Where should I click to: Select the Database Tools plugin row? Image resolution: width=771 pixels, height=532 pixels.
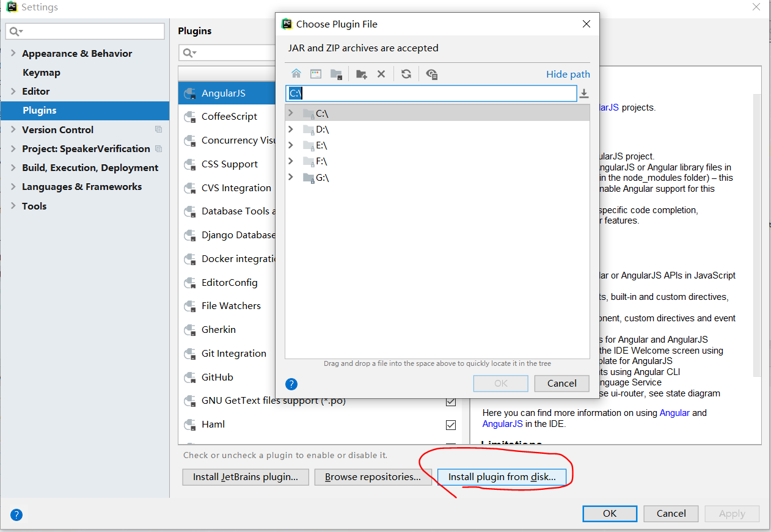pos(227,211)
